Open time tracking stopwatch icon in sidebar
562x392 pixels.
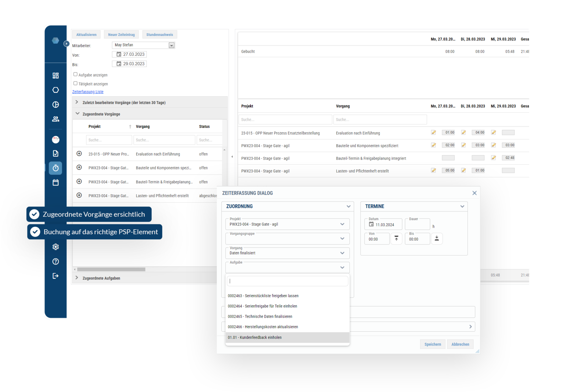coord(56,168)
